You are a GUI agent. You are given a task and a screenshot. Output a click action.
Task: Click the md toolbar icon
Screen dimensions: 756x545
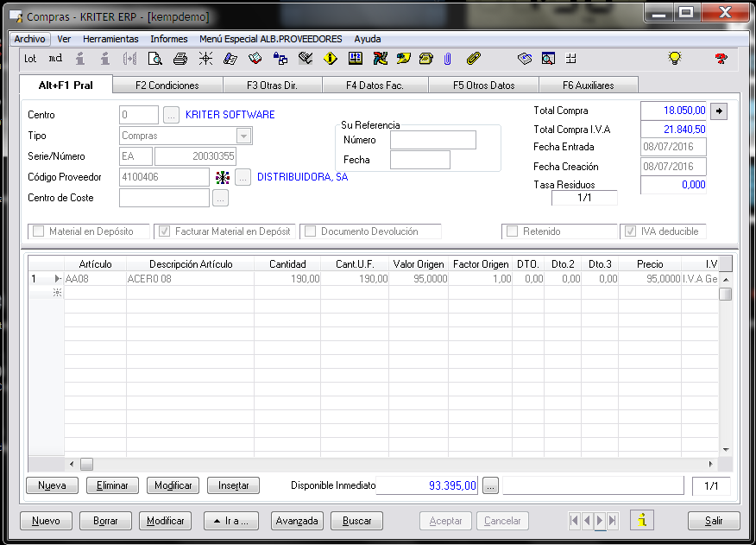point(55,59)
